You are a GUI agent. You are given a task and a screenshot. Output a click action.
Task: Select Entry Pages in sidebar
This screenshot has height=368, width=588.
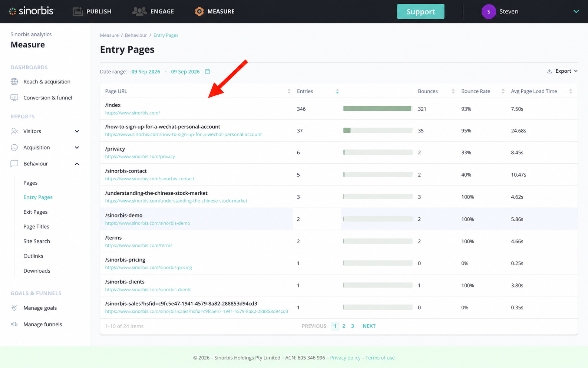(x=38, y=197)
